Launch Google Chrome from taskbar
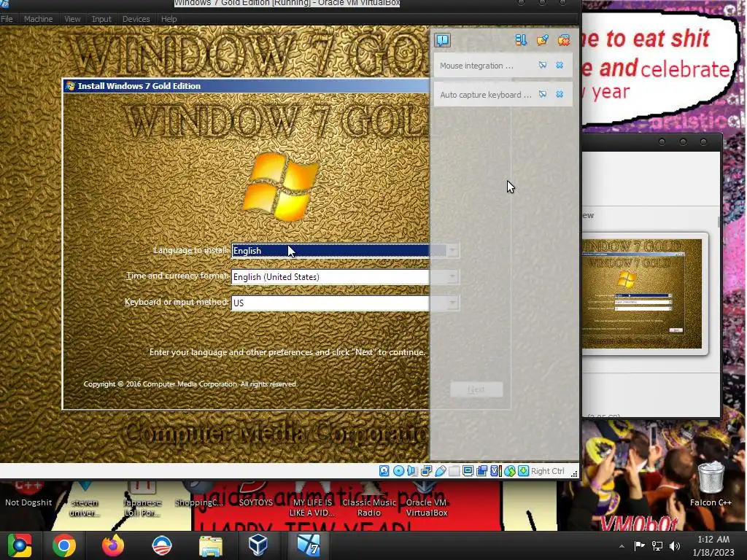Screen dimensions: 747x560 click(64, 545)
